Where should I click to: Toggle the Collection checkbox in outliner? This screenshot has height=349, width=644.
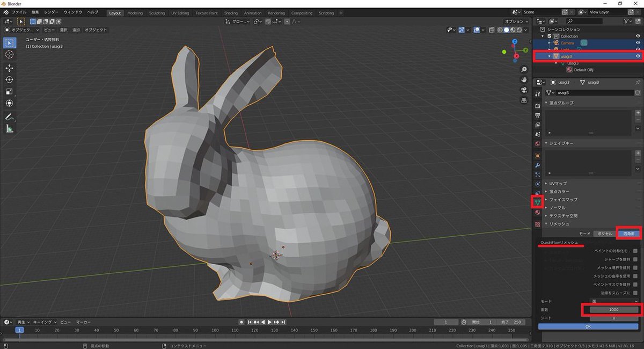click(x=550, y=36)
